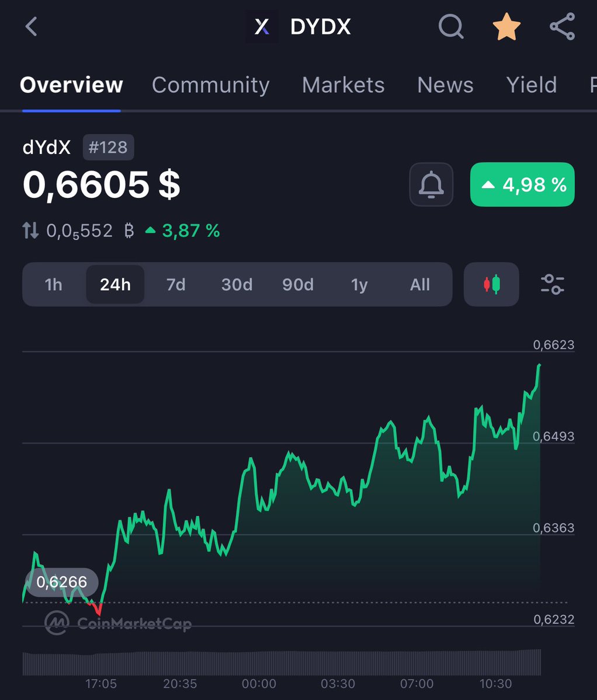This screenshot has height=700, width=597.
Task: Toggle the favorite star icon
Action: click(x=506, y=27)
